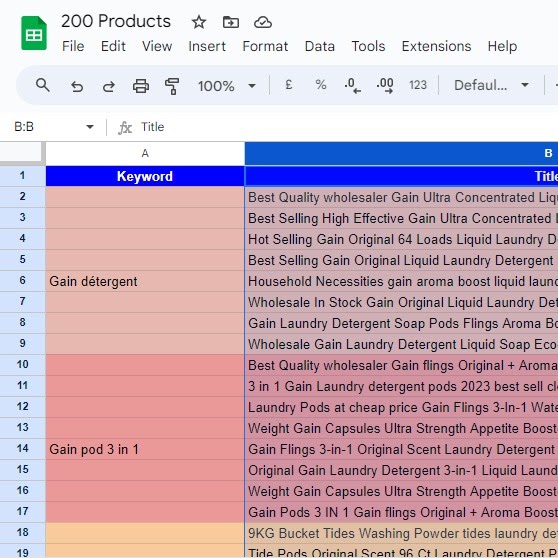This screenshot has height=558, width=558.
Task: Click cell 'Gain Pods 3 IN 1 Gain flings'
Action: pos(401,512)
